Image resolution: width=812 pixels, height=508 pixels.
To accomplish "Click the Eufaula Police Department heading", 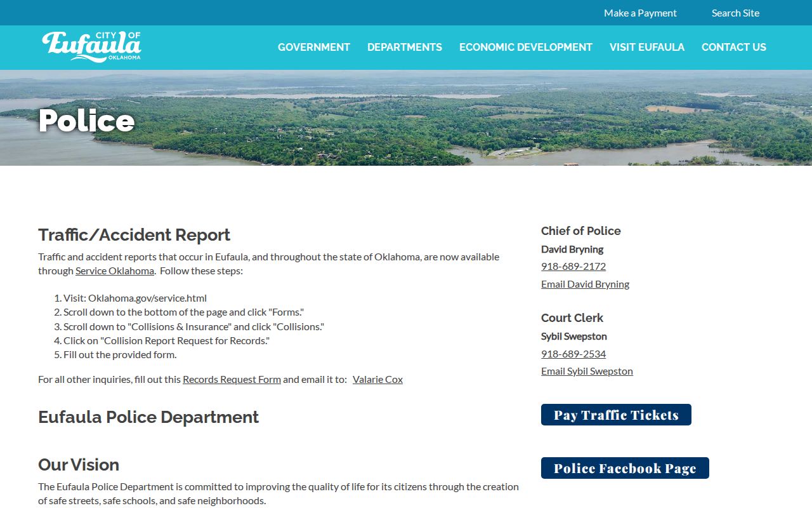I will click(x=148, y=417).
